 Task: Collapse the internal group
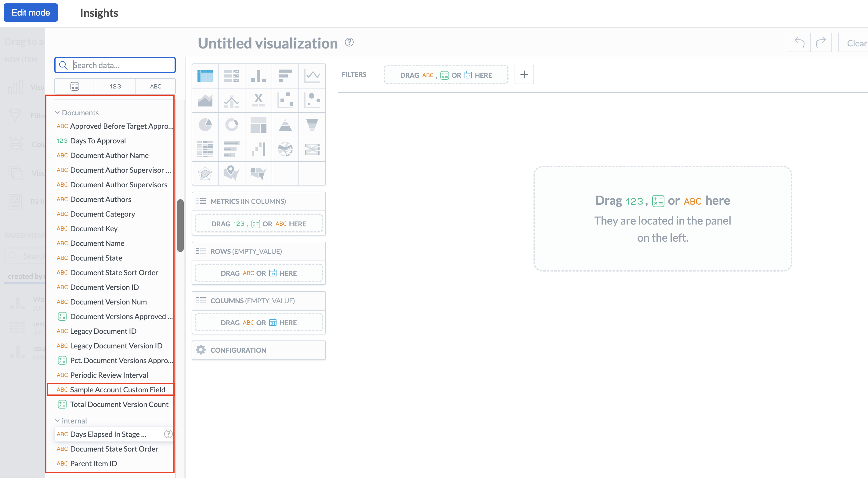[71, 421]
